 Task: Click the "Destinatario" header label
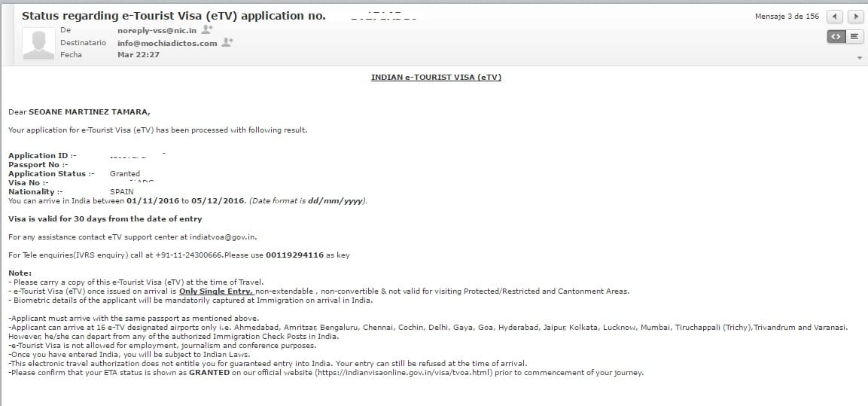coord(83,42)
